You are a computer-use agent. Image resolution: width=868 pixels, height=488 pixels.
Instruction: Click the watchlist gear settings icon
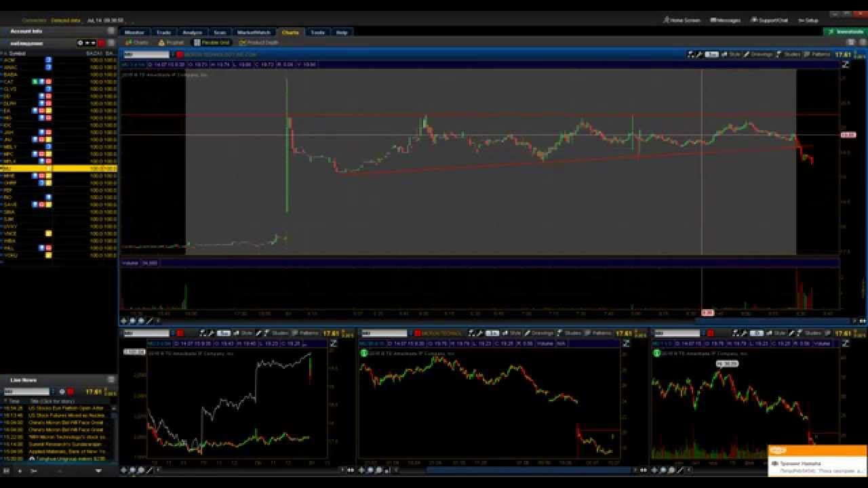(x=80, y=43)
